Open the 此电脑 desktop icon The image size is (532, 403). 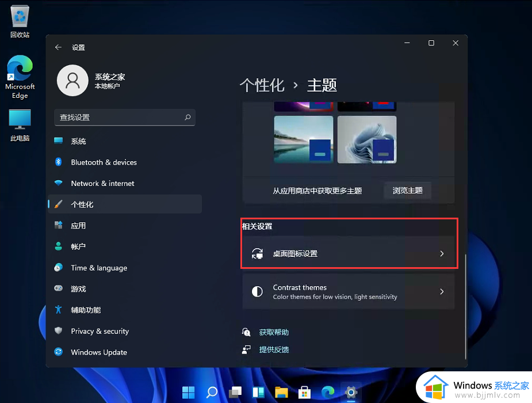[x=20, y=126]
